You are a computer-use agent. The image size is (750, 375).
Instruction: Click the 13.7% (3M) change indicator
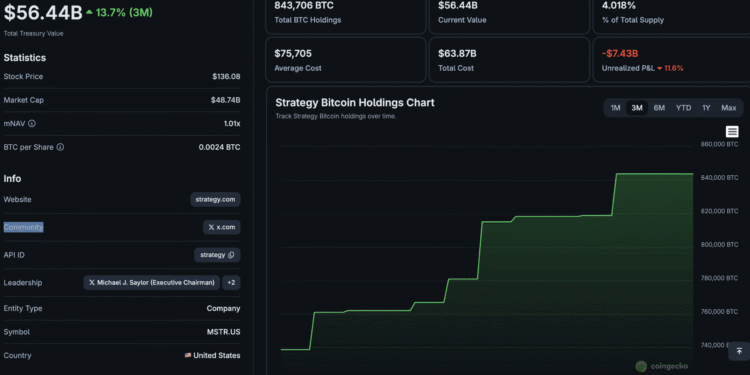point(120,12)
